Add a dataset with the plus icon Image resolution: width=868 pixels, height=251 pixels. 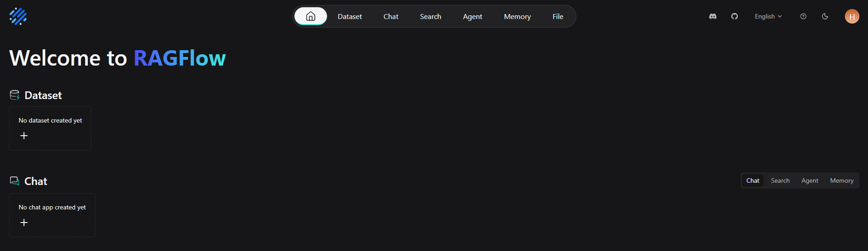24,136
